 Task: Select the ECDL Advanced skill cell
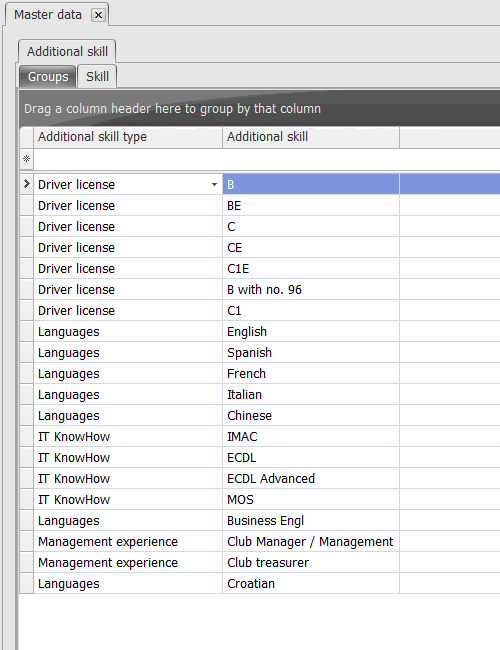coord(311,479)
